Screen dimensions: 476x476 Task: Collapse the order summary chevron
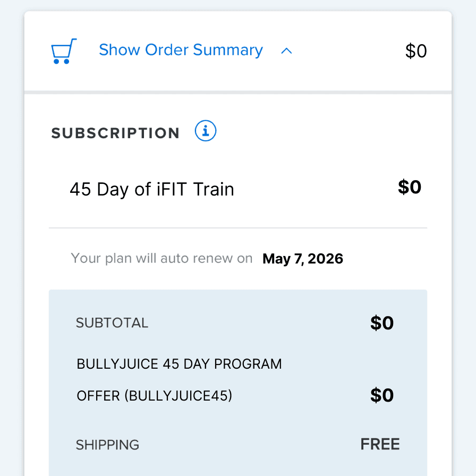(286, 51)
